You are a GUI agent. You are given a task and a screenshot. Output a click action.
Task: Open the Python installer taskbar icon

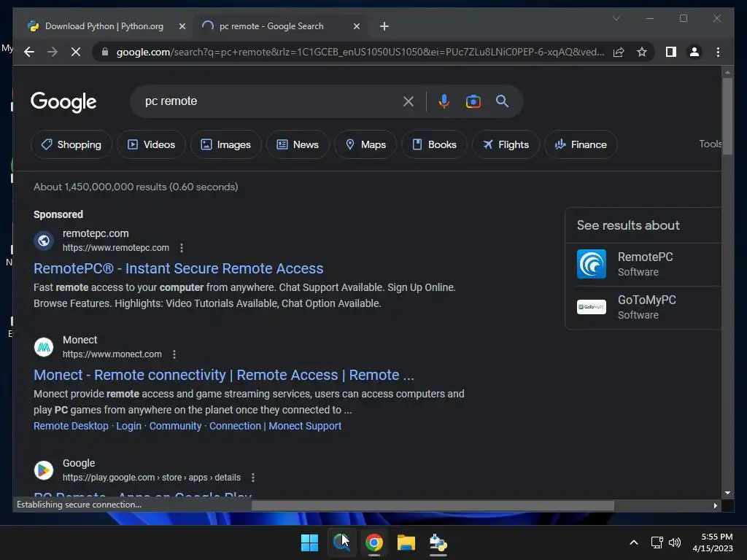point(438,542)
